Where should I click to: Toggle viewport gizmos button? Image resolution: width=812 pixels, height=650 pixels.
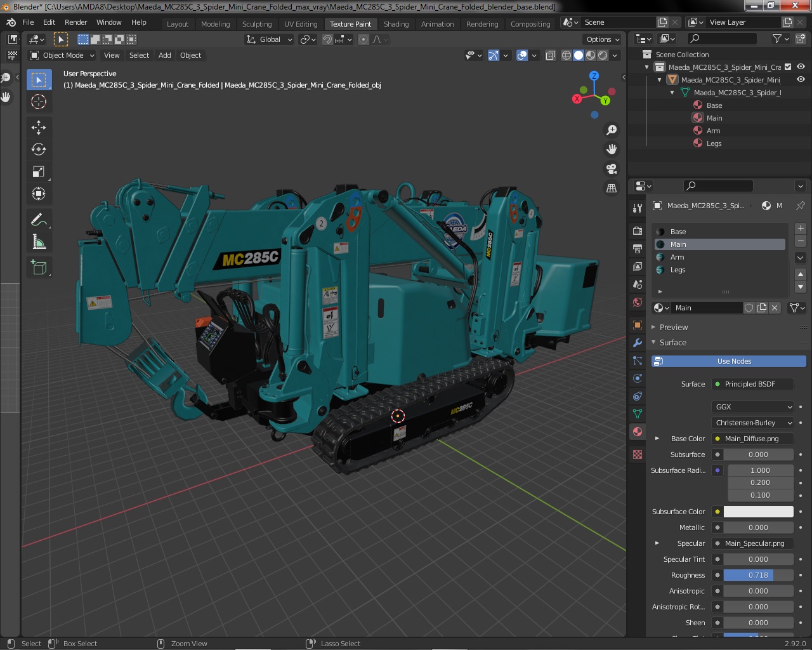point(494,55)
